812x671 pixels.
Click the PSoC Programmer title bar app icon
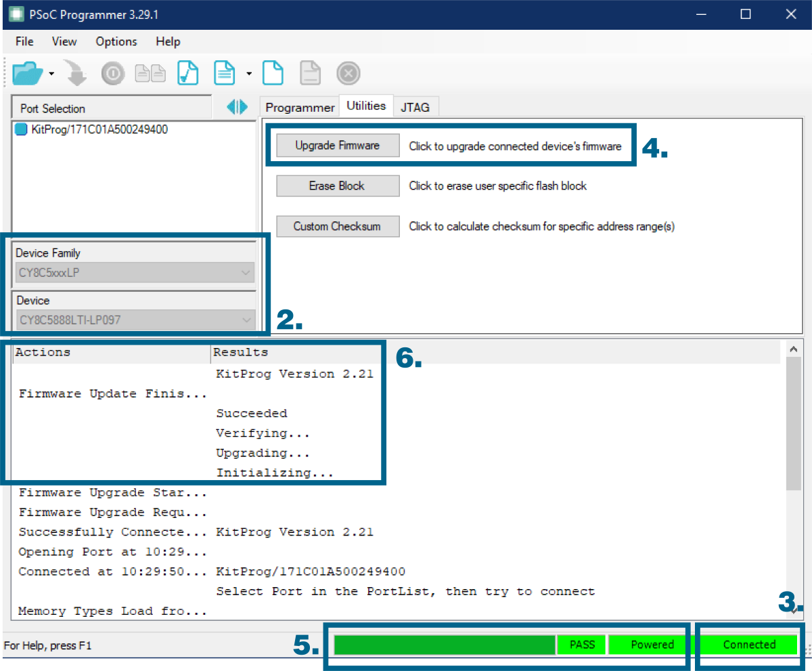point(16,15)
